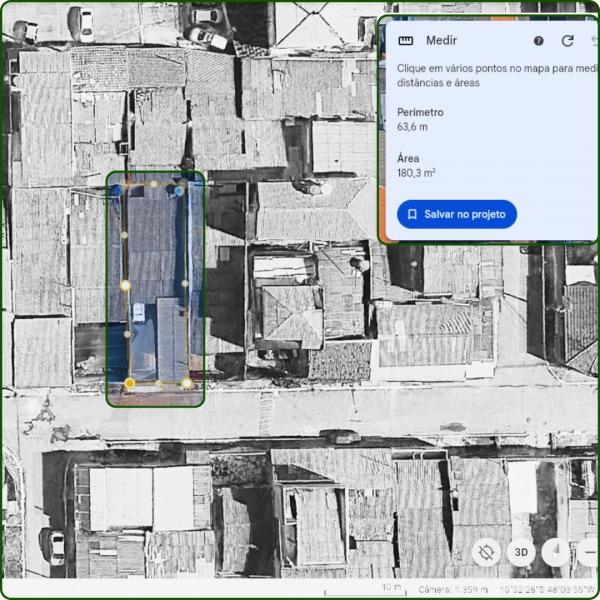
Task: Select the large yellow vertex on left edge
Action: [x=125, y=285]
